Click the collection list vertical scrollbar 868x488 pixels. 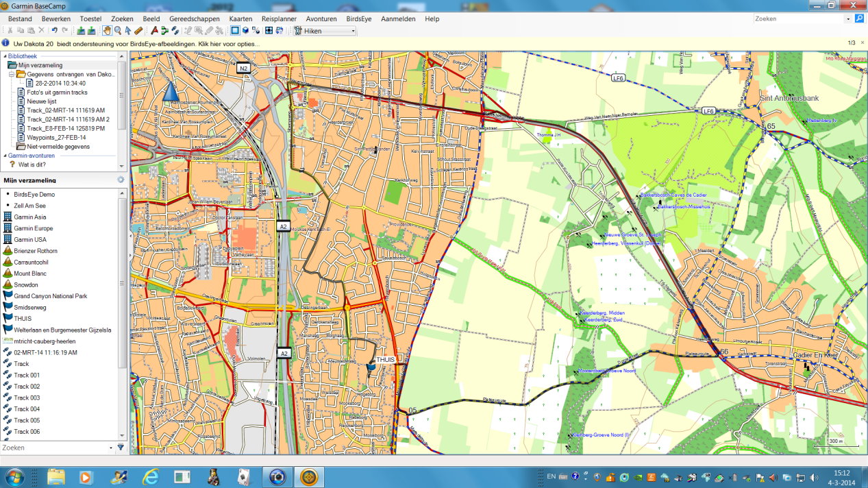pos(122,313)
